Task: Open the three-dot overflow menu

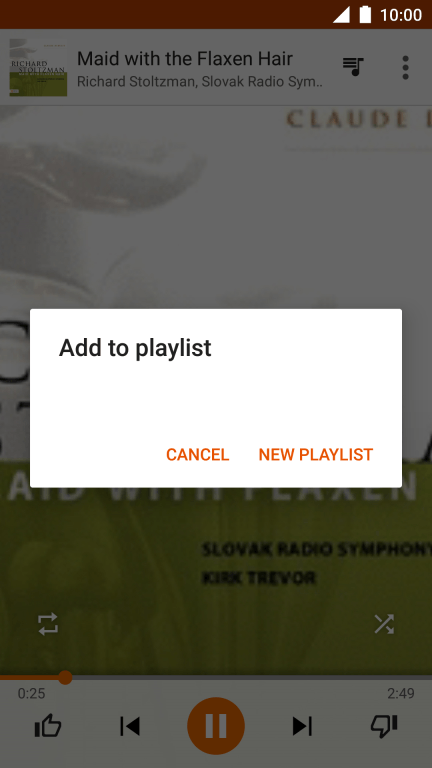Action: point(405,68)
